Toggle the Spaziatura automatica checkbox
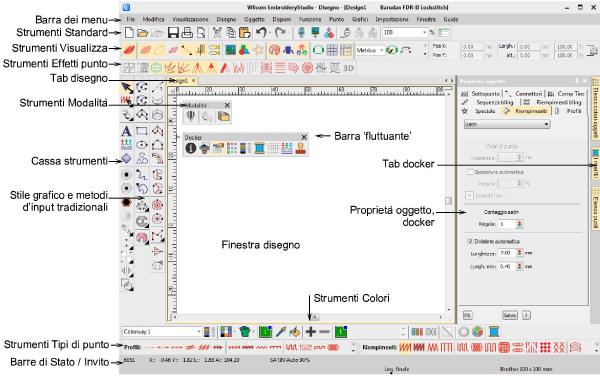The width and height of the screenshot is (600, 388). [471, 172]
